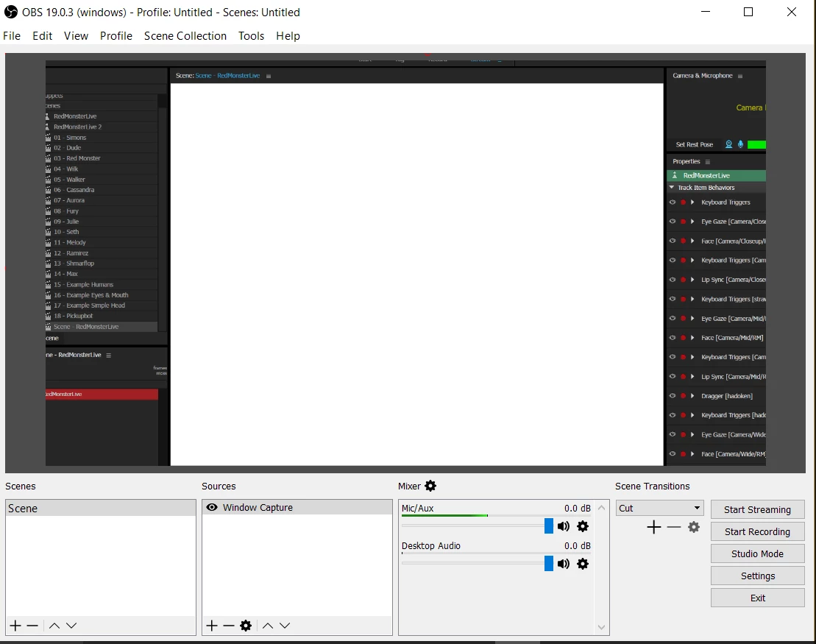Expand the Face [Camera/Mid/RM] behavior row
The height and width of the screenshot is (644, 816).
[692, 338]
